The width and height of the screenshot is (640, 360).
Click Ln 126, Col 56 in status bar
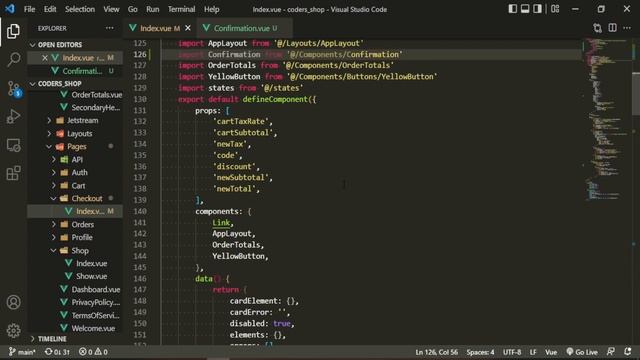(x=436, y=352)
